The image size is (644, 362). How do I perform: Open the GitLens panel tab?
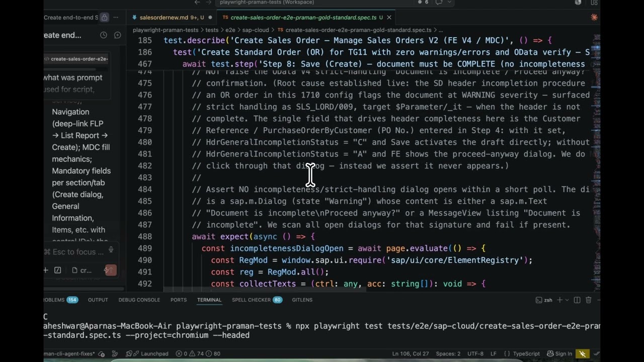tap(302, 300)
